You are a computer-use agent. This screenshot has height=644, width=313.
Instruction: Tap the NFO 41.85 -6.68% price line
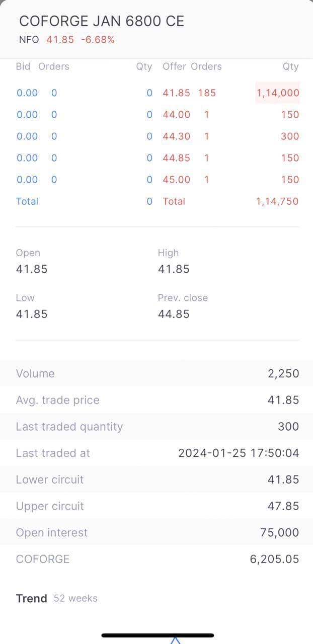[x=66, y=40]
